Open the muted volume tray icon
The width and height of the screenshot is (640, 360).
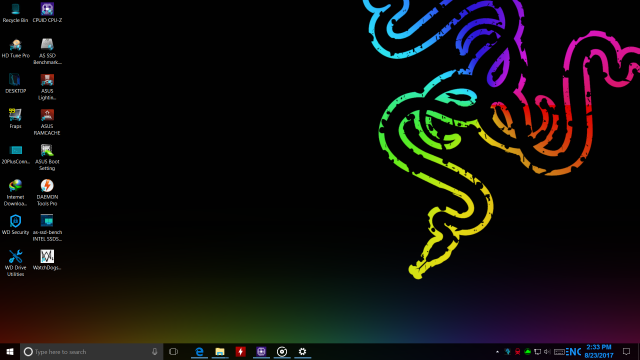click(x=547, y=351)
